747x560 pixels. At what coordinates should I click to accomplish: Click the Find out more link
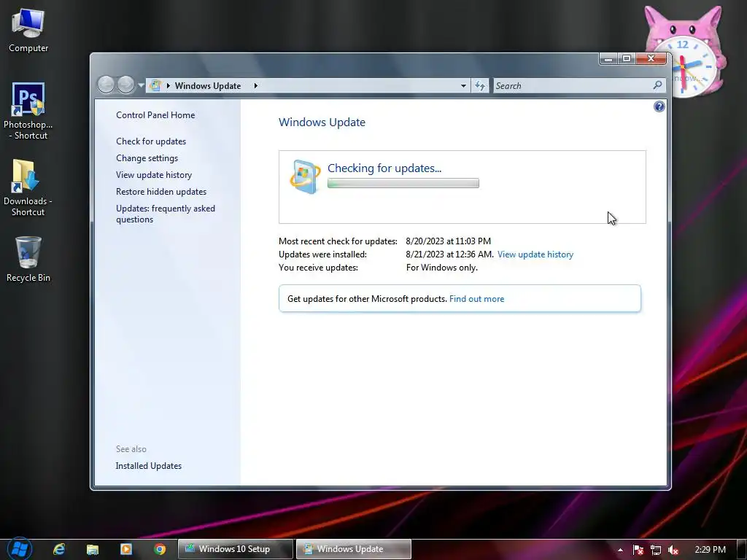click(476, 299)
